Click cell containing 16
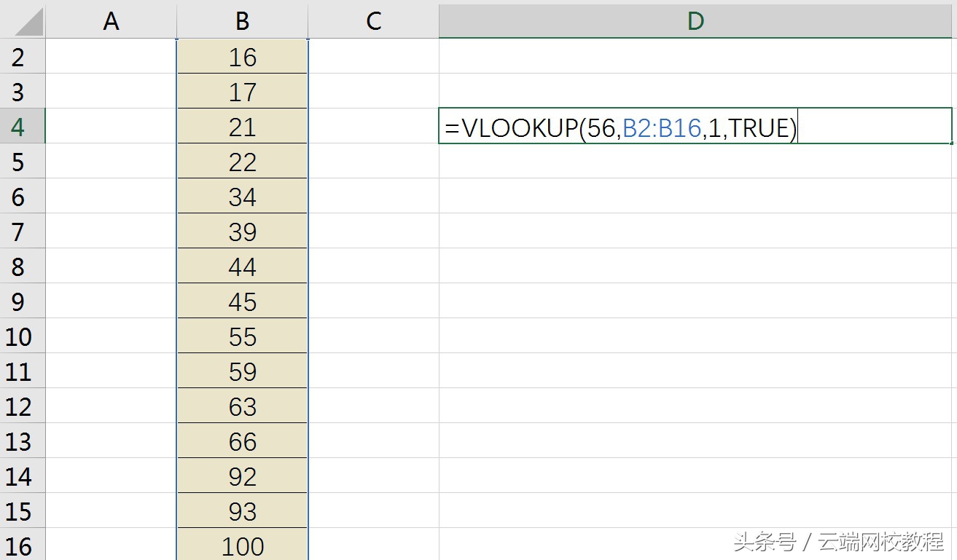 242,56
